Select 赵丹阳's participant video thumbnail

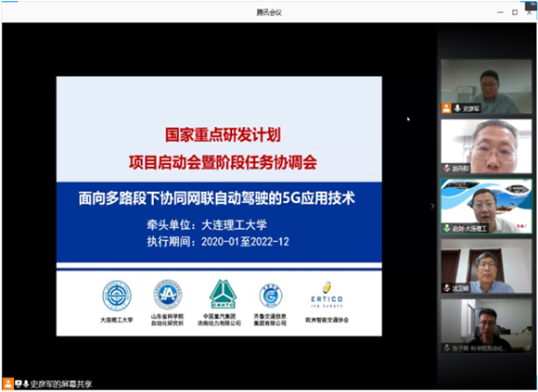click(x=486, y=146)
